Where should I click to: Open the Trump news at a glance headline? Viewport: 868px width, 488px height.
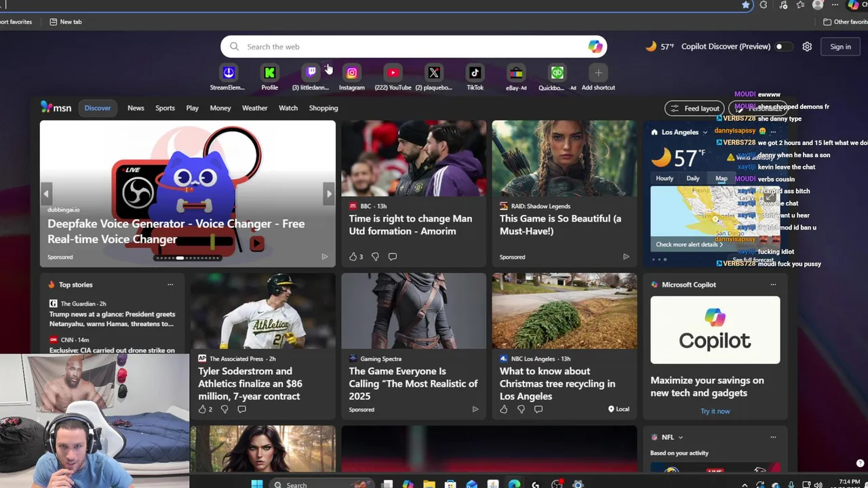[x=112, y=319]
